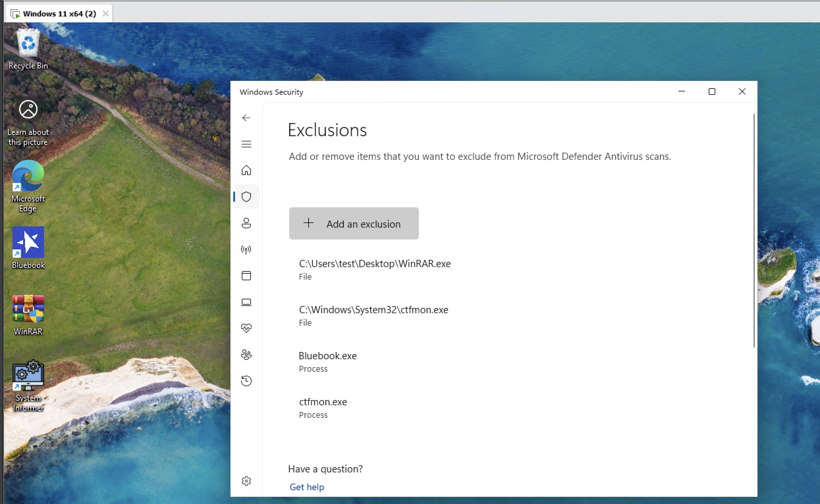Viewport: 820px width, 504px height.
Task: Open Protection history clock icon
Action: point(246,381)
